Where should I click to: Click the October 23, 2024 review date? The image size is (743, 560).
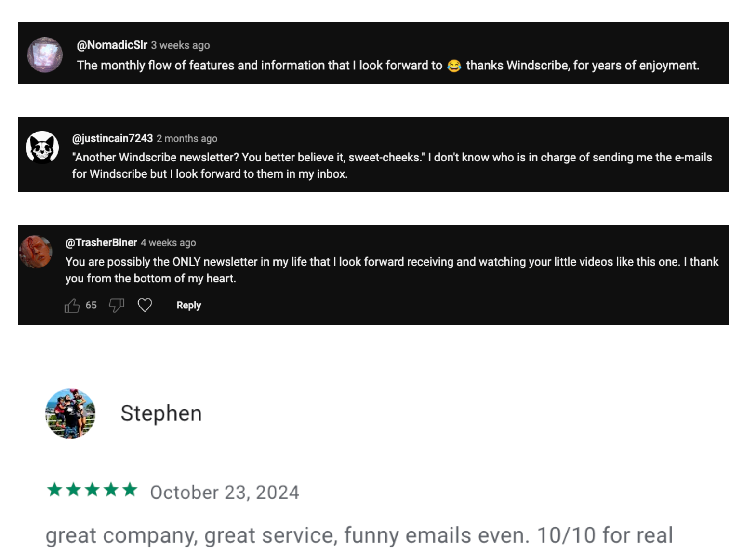pos(225,493)
